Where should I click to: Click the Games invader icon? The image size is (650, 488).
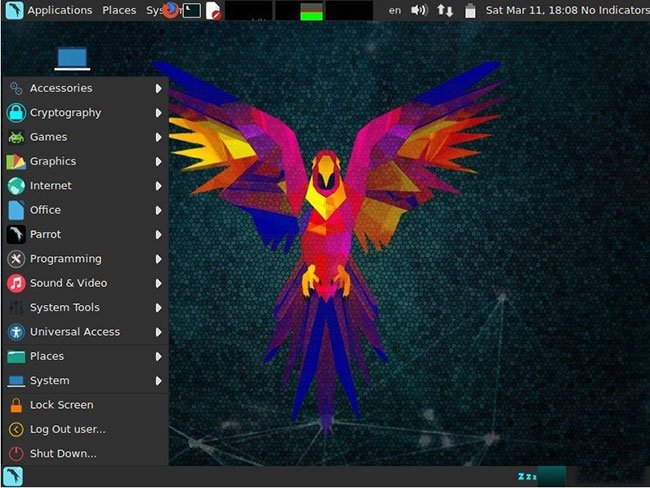coord(16,137)
